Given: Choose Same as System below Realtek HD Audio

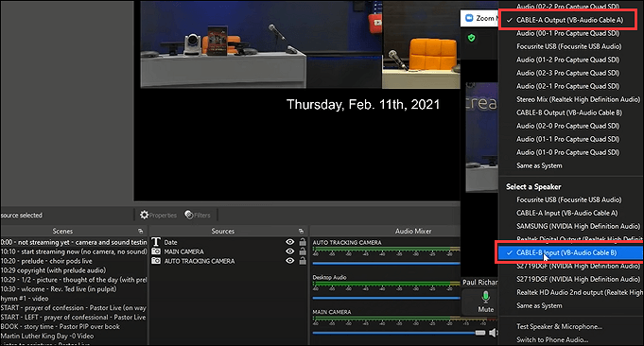Looking at the screenshot, I should click(x=539, y=305).
